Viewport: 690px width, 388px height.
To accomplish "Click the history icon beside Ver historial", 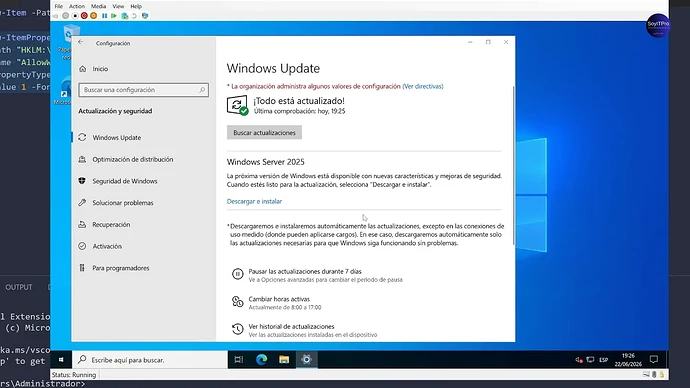I will [238, 329].
